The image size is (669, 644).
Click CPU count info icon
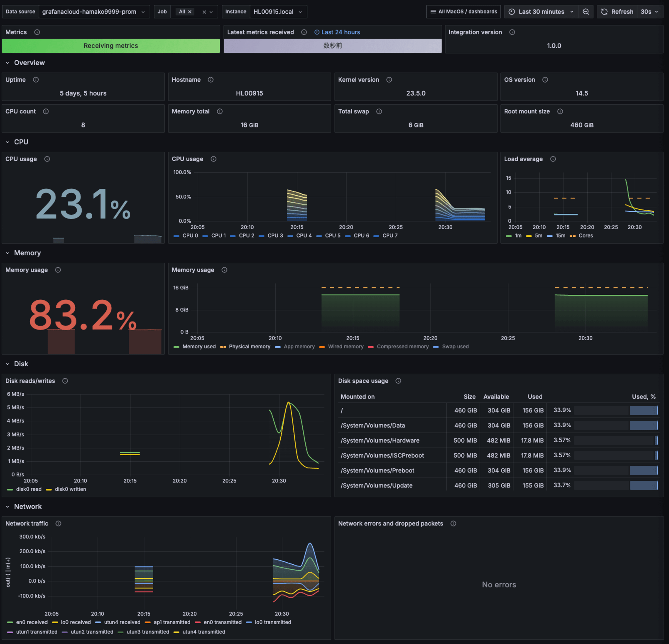[x=46, y=111]
